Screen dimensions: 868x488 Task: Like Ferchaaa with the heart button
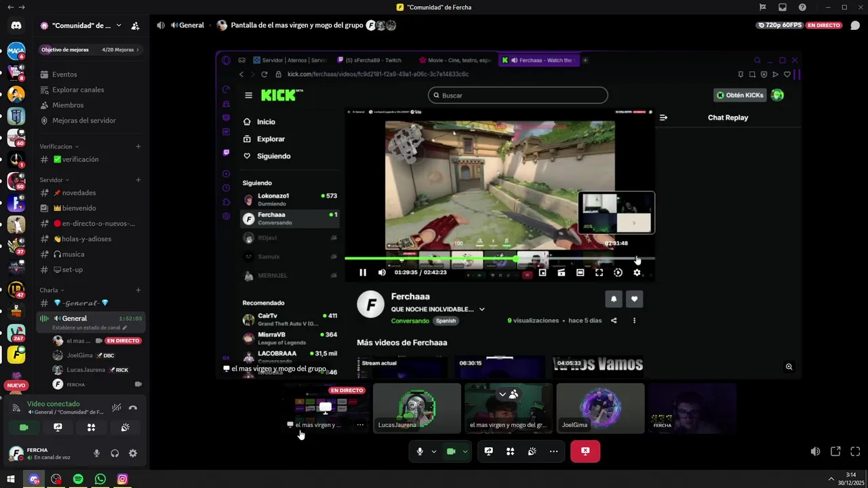[634, 299]
